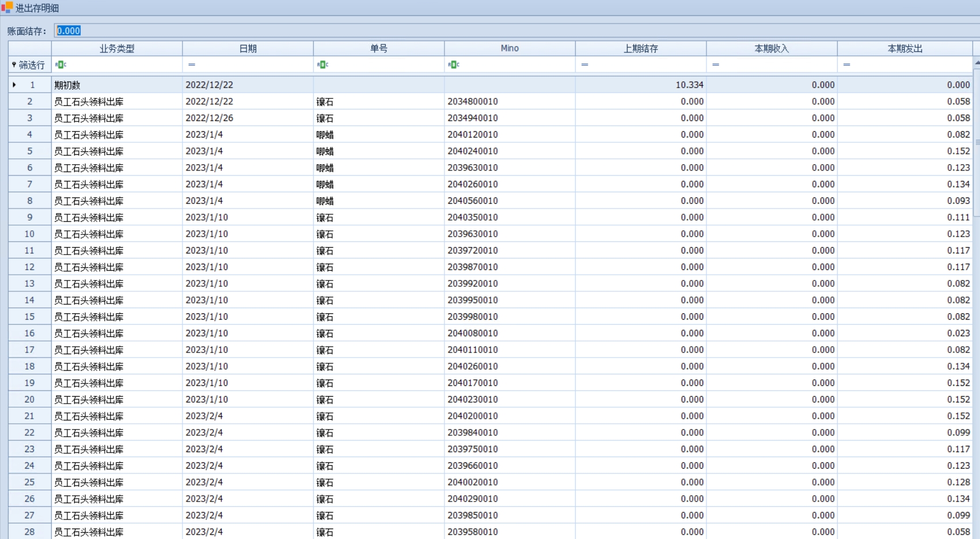Sort by the 业务类型 column header
Screen dimensions: 980x539
point(117,48)
